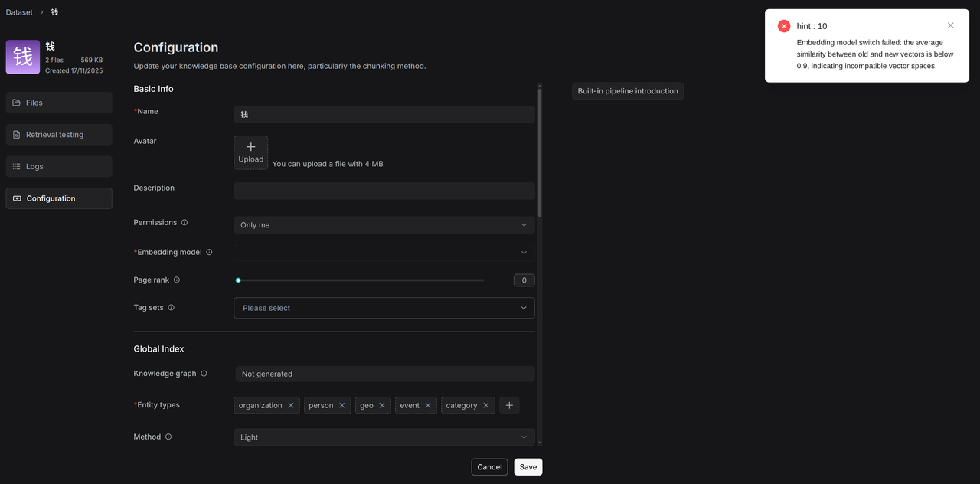Remove the organization entity type tag

[x=291, y=406]
